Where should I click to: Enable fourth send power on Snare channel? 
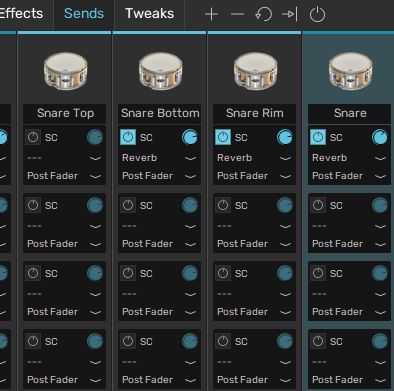coord(318,341)
